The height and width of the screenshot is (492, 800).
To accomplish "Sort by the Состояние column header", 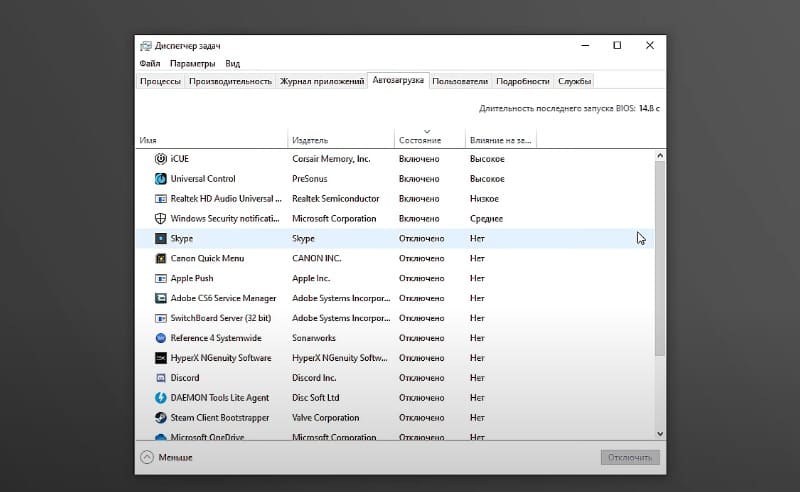I will click(x=419, y=140).
